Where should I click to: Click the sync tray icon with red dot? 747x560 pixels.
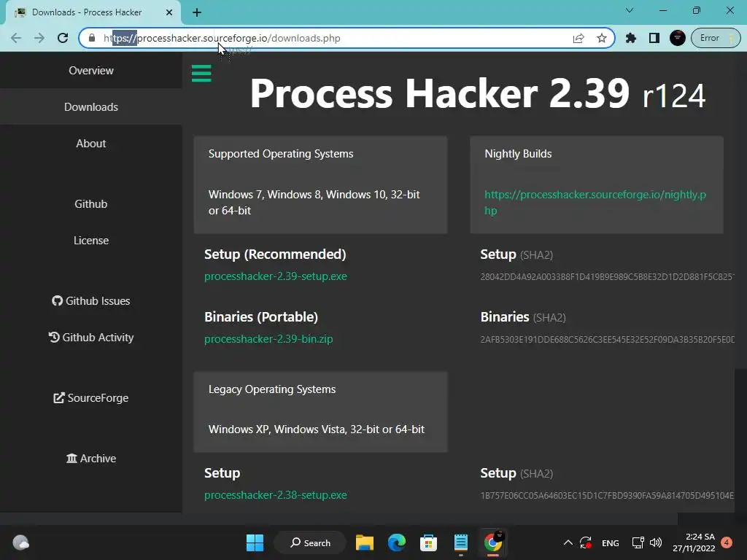(x=586, y=542)
